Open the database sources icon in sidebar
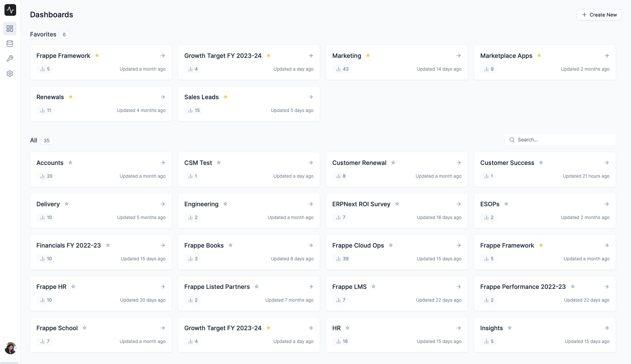This screenshot has width=631, height=364. tap(10, 43)
